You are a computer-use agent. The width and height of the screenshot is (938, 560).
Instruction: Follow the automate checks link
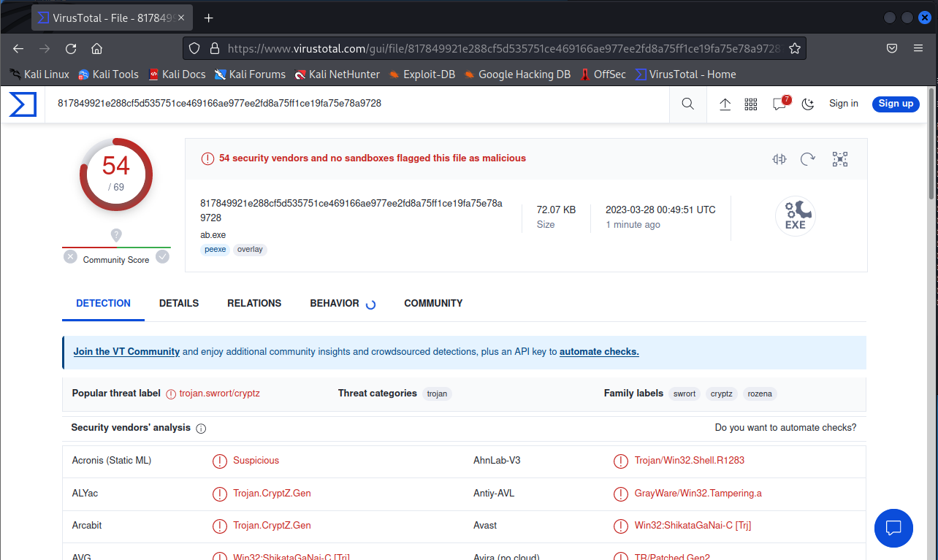click(599, 352)
